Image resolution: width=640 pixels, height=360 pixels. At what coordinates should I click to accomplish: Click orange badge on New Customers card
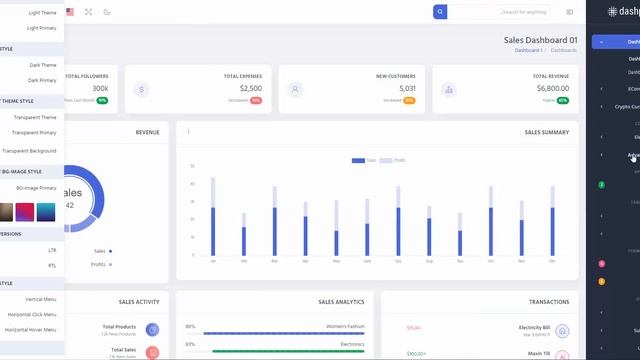click(x=409, y=100)
